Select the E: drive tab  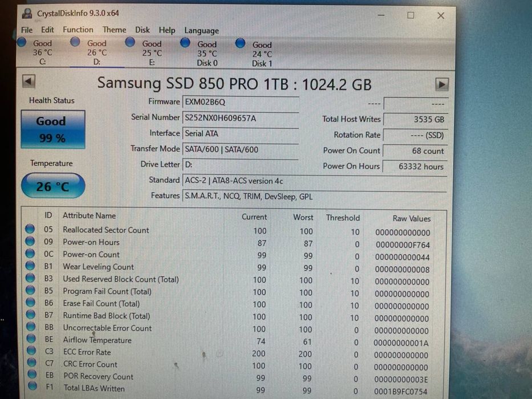click(x=152, y=53)
